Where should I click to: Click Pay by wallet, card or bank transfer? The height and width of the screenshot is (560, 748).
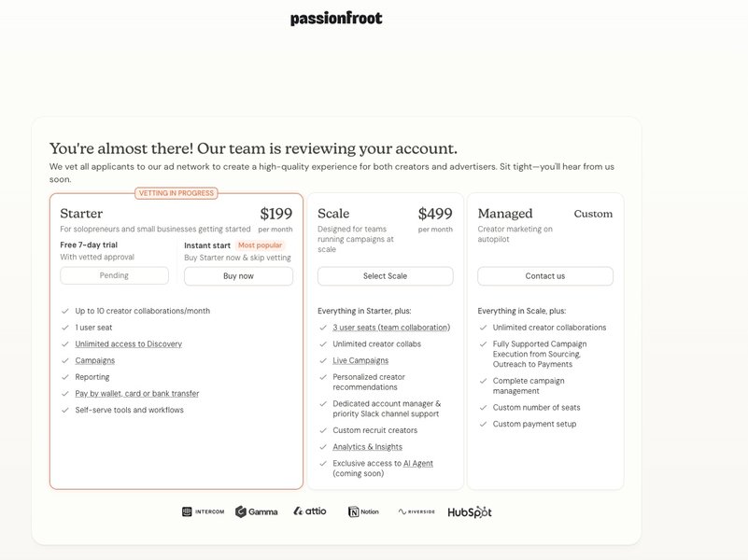pos(136,394)
